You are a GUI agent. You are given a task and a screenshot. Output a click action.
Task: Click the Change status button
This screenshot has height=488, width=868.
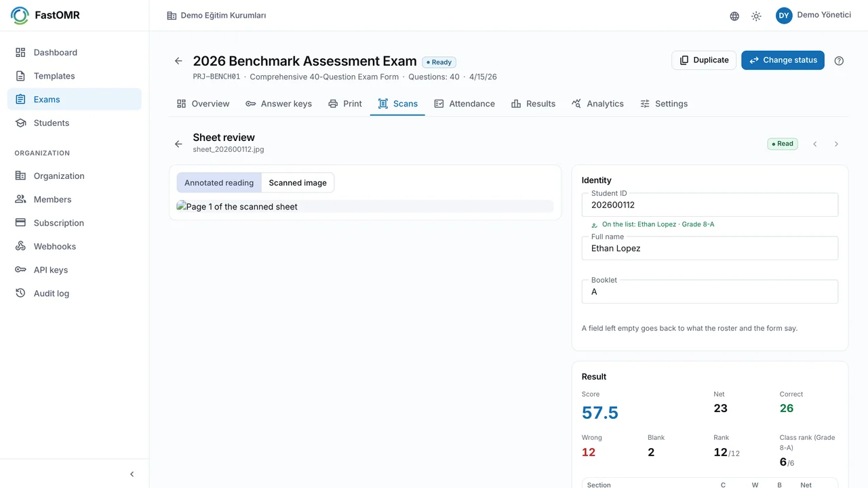[783, 60]
